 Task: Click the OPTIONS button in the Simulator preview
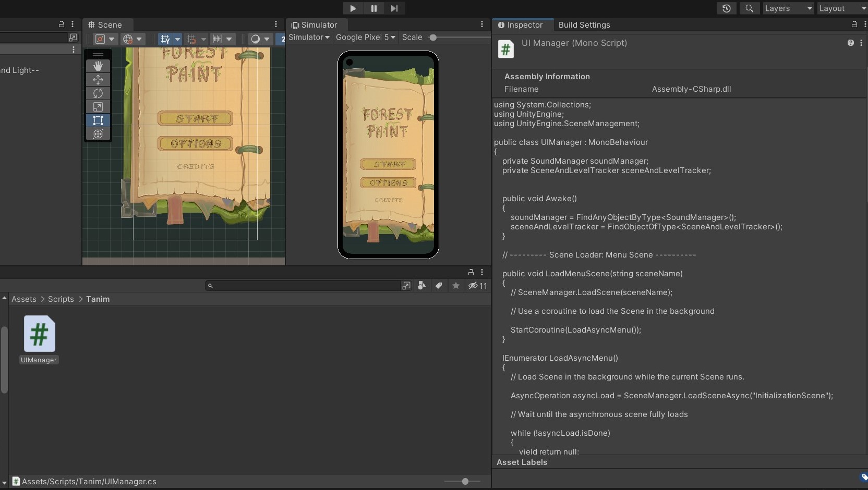pyautogui.click(x=389, y=183)
